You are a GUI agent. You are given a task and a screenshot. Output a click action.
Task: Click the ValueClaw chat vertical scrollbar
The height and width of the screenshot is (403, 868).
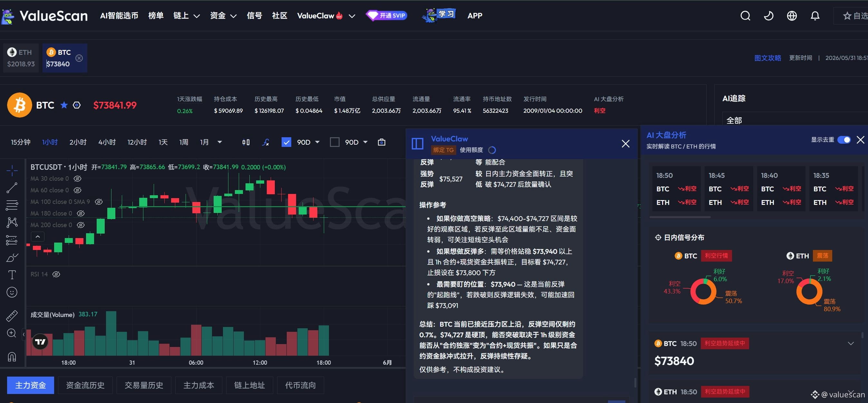click(635, 383)
